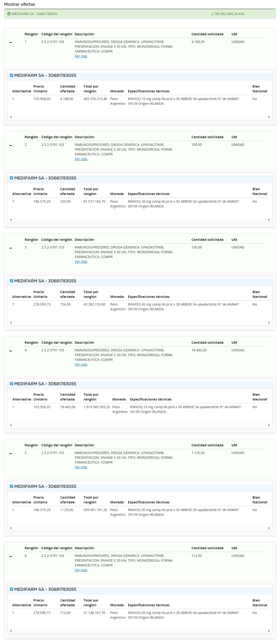This screenshot has height=644, width=280.
Task: Click right scroll arrow in renglón 5 offer table
Action: point(269,528)
